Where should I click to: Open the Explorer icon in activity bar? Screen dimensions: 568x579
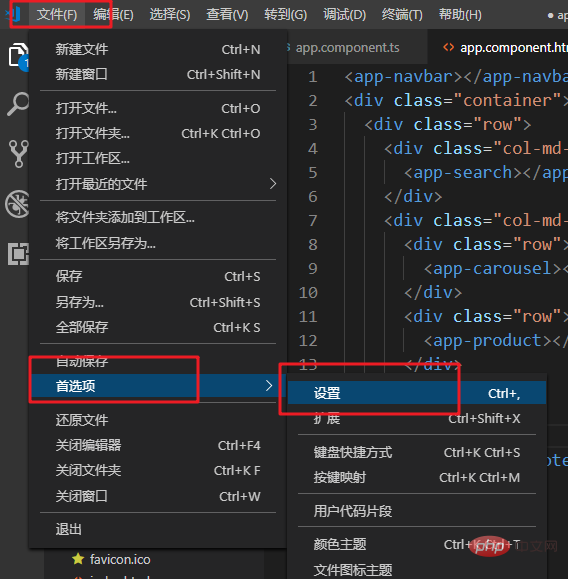click(18, 55)
